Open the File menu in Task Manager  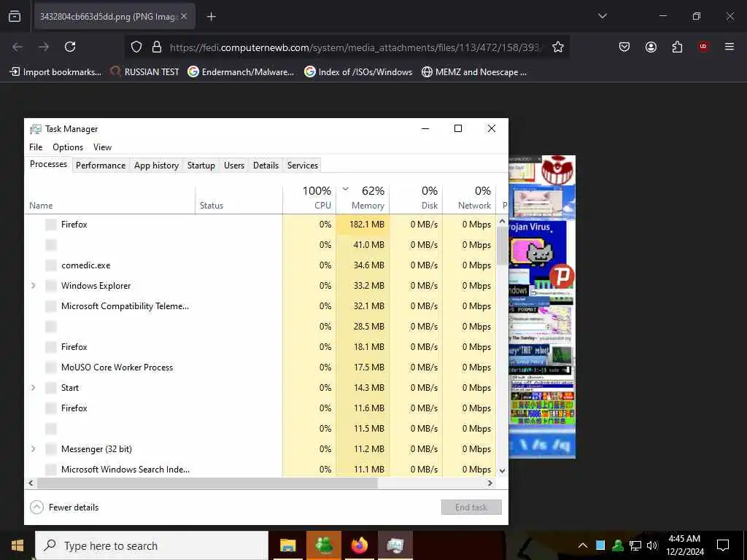36,147
